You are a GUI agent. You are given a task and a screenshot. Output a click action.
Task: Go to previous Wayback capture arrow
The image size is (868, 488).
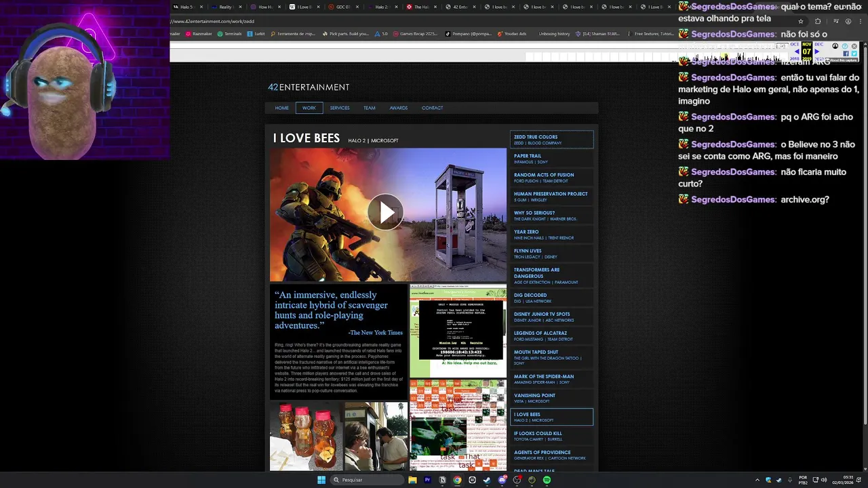click(797, 52)
